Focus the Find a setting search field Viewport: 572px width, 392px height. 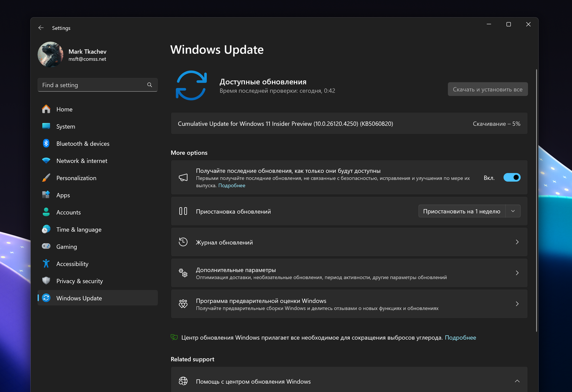tap(92, 85)
